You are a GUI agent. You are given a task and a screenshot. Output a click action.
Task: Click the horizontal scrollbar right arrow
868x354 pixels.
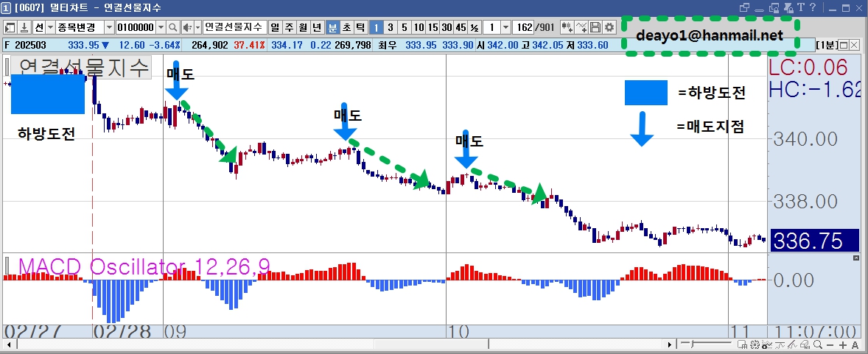point(670,344)
